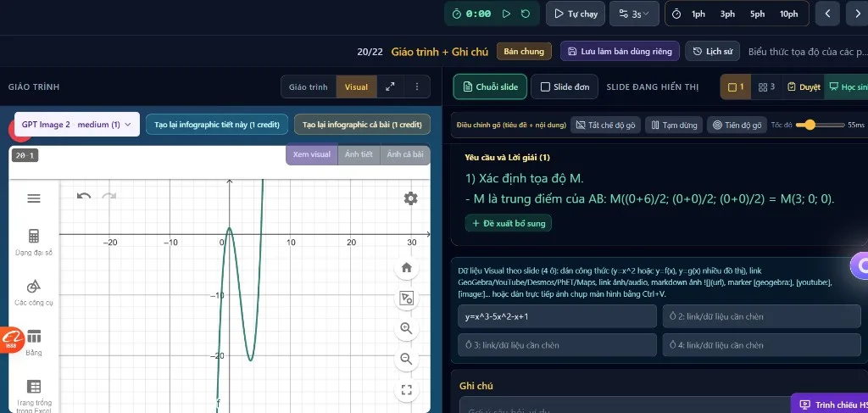Image resolution: width=868 pixels, height=413 pixels.
Task: Open the 3s interval dropdown
Action: coord(634,14)
